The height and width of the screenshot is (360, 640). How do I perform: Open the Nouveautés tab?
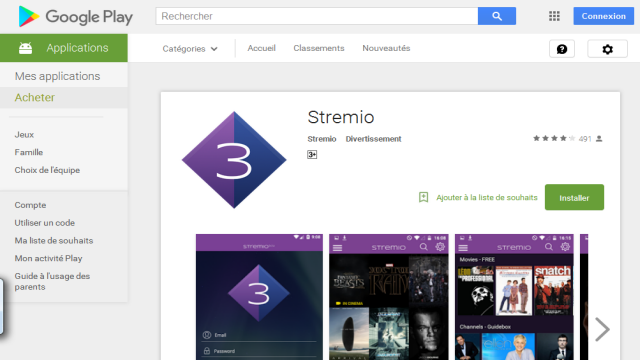click(x=386, y=48)
